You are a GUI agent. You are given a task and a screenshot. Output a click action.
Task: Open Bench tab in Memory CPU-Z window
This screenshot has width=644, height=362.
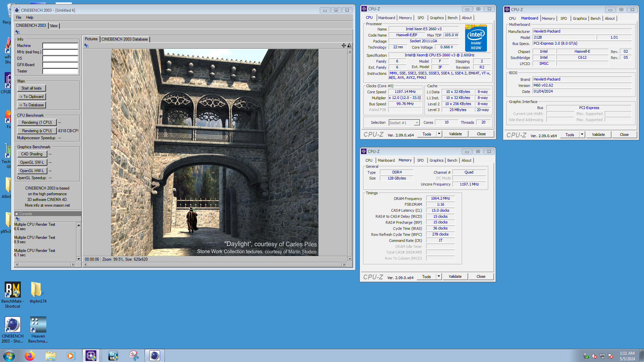tap(452, 160)
